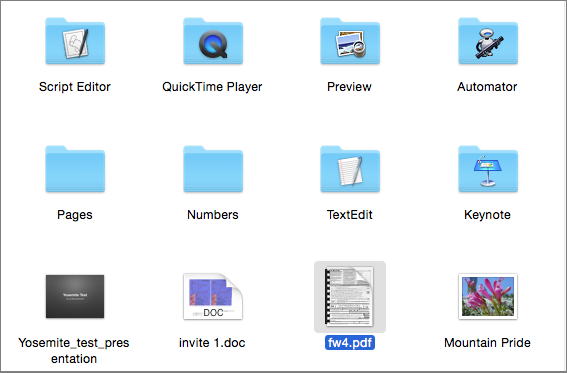Click the invite 1.doc file icon
567x373 pixels.
click(213, 296)
